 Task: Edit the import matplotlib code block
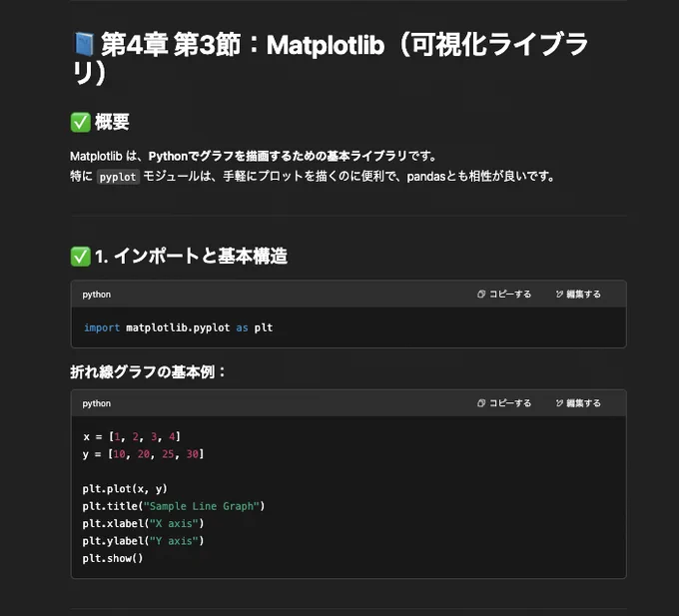tap(578, 294)
